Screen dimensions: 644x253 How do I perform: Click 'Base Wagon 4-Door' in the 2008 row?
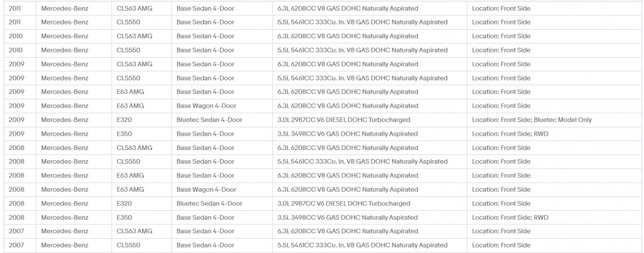tap(206, 189)
